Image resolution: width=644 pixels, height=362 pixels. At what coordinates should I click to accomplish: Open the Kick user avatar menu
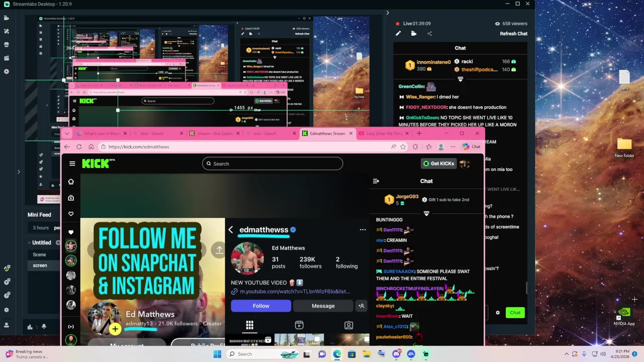tap(464, 163)
